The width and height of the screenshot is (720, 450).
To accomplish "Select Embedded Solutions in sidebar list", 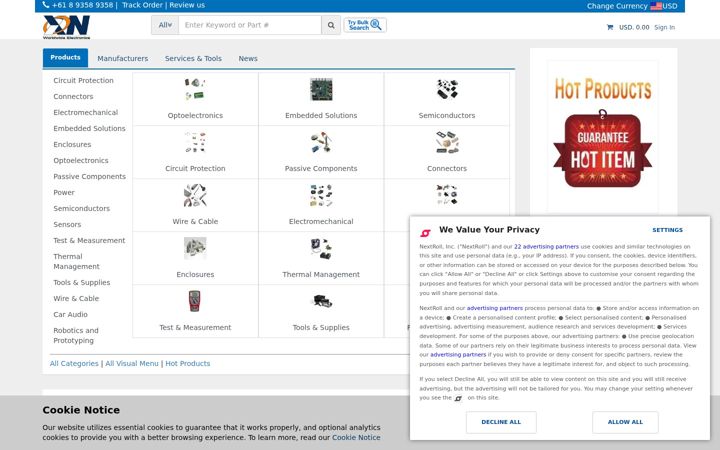I will [x=89, y=129].
